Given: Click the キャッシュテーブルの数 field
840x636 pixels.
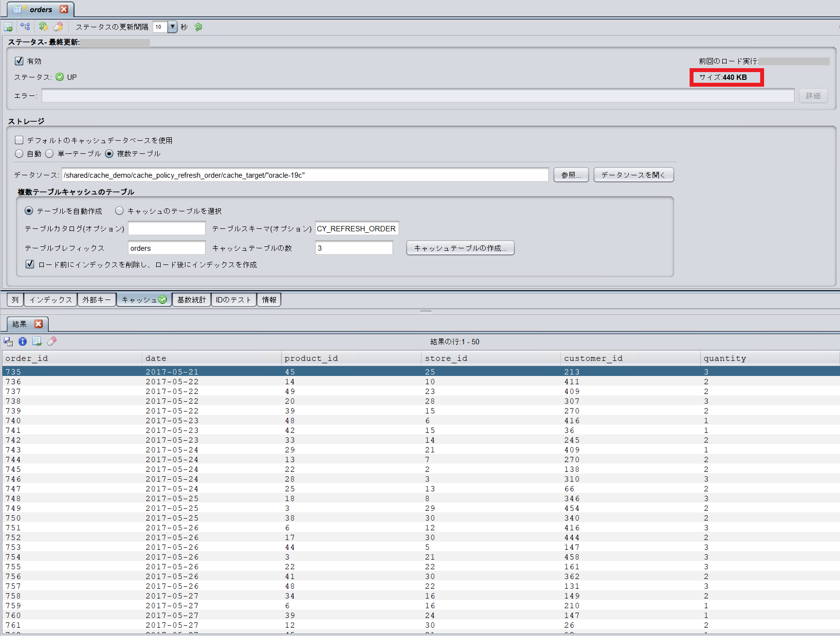Looking at the screenshot, I should pyautogui.click(x=354, y=248).
